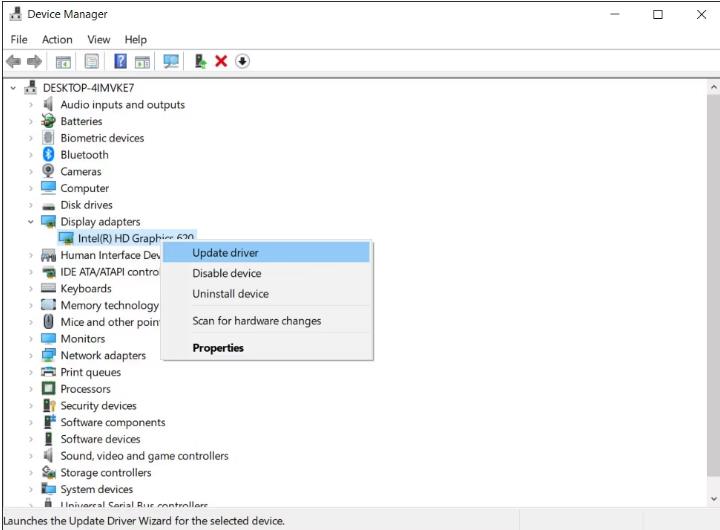Expand the System devices chevron
This screenshot has height=530, width=720.
[31, 490]
